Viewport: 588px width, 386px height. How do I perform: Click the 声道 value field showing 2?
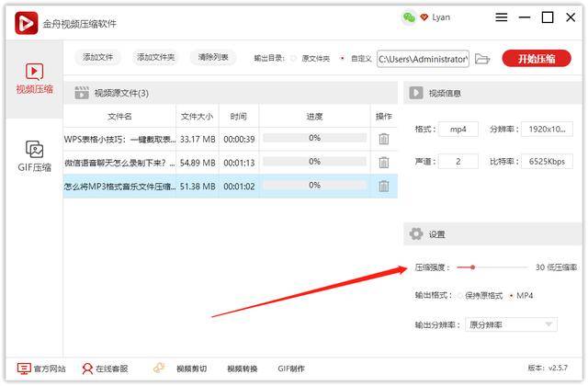pyautogui.click(x=458, y=162)
